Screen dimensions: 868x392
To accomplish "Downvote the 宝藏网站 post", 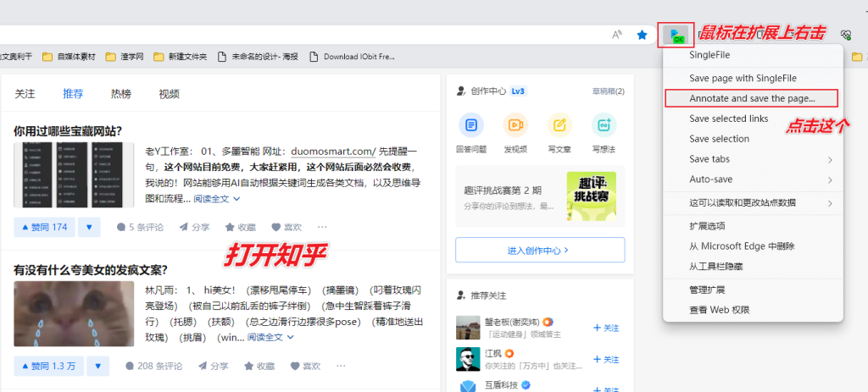I will pyautogui.click(x=89, y=227).
